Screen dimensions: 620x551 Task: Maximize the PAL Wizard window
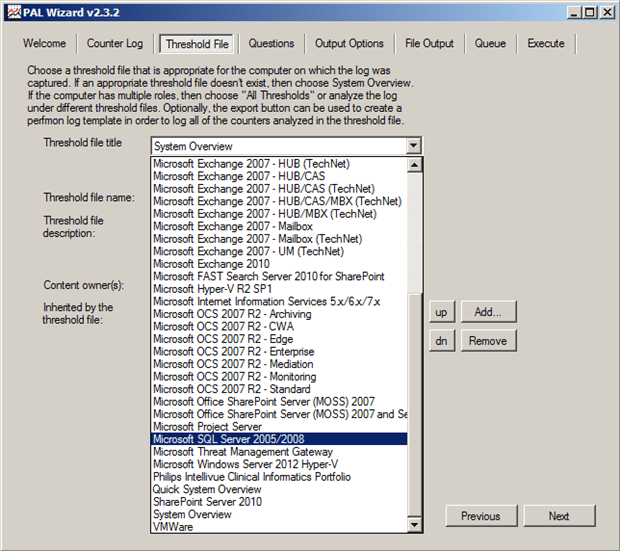click(590, 13)
